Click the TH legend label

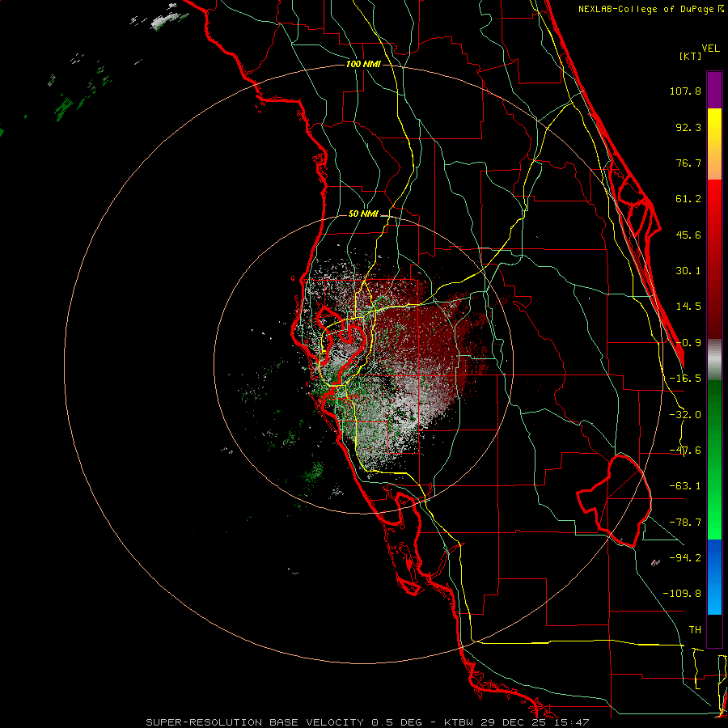tap(695, 629)
